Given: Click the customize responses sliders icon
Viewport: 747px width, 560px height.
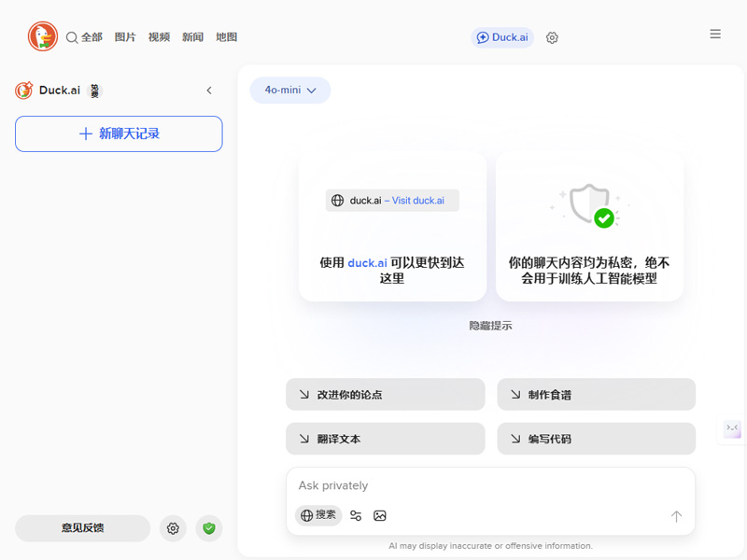Looking at the screenshot, I should tap(356, 516).
